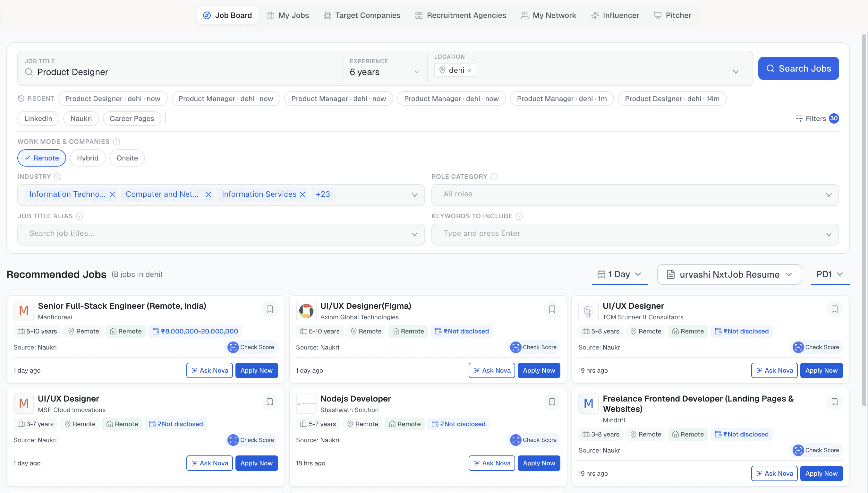Viewport: 868px width, 493px height.
Task: Go to the My Network tab
Action: coord(549,16)
